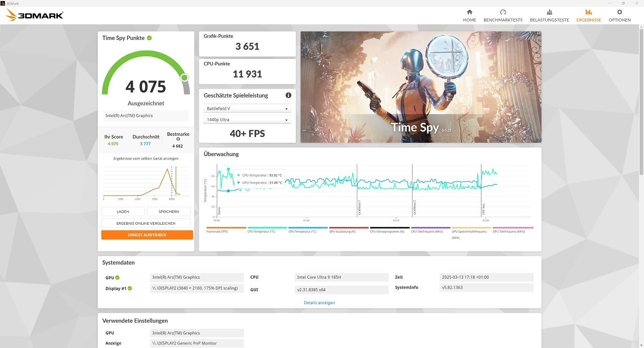This screenshot has width=644, height=348.
Task: Open the BENCHMARKTESTS tab
Action: click(503, 15)
